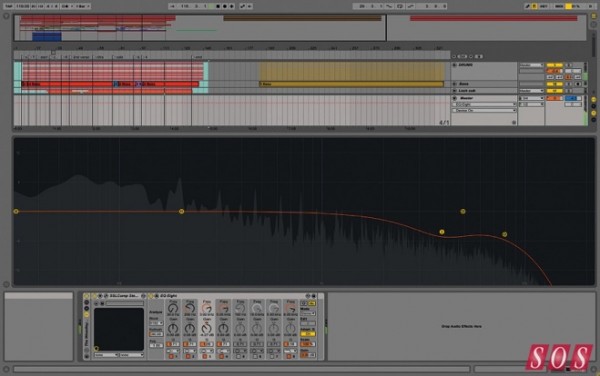Viewport: 600px width, 376px height.
Task: Click EQ filter point 1 on the curve
Action: pos(16,211)
